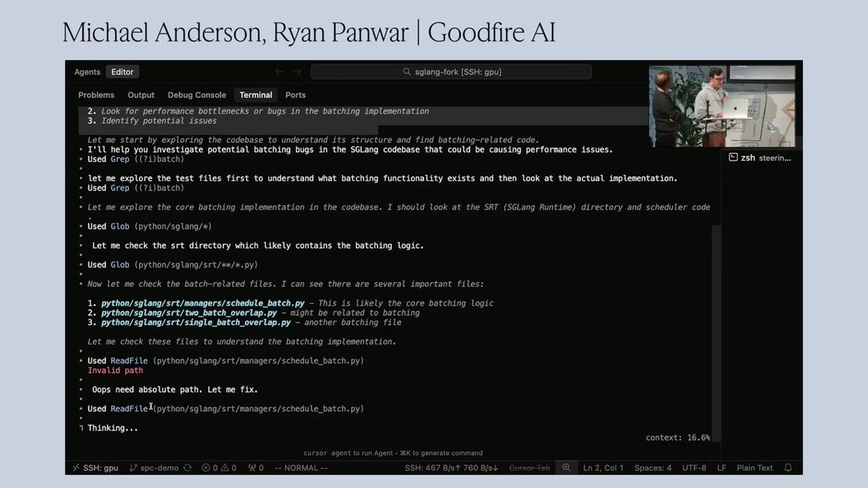Open the notifications bell icon

point(788,468)
